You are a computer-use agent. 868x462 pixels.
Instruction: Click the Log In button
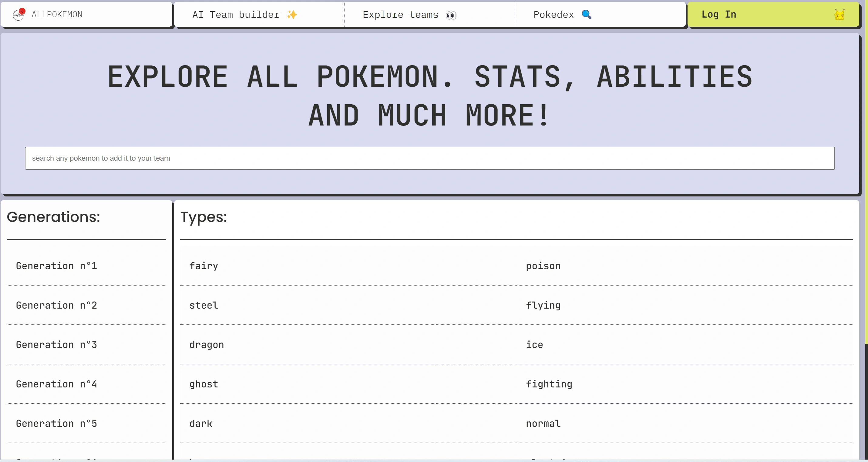773,15
